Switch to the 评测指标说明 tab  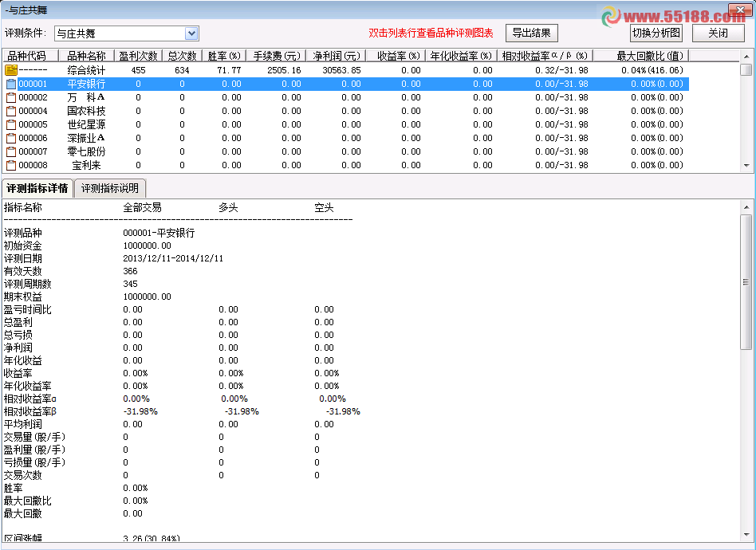click(110, 188)
